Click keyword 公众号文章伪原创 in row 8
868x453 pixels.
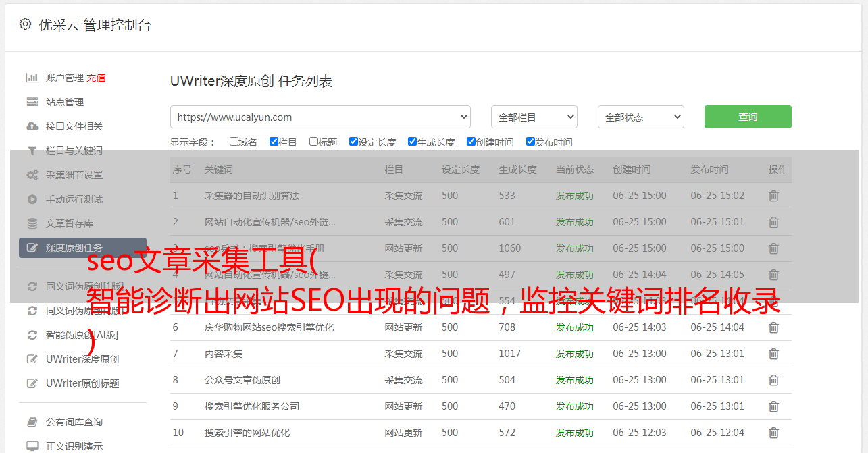click(242, 380)
